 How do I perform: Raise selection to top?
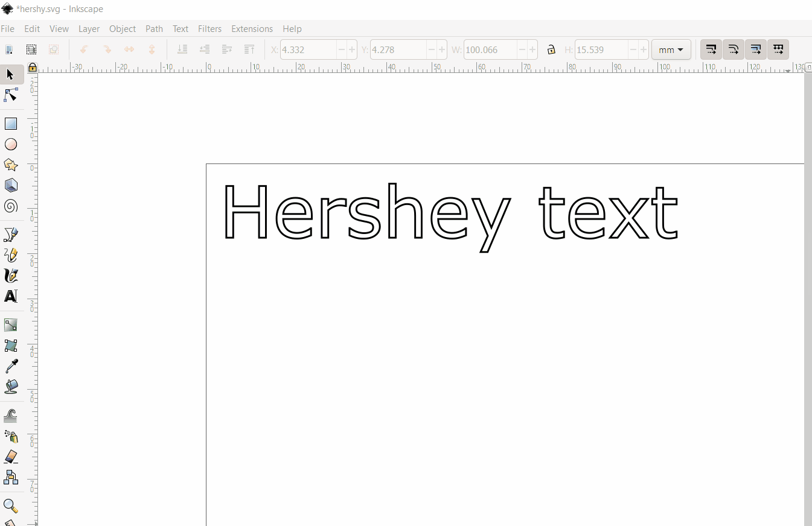249,49
